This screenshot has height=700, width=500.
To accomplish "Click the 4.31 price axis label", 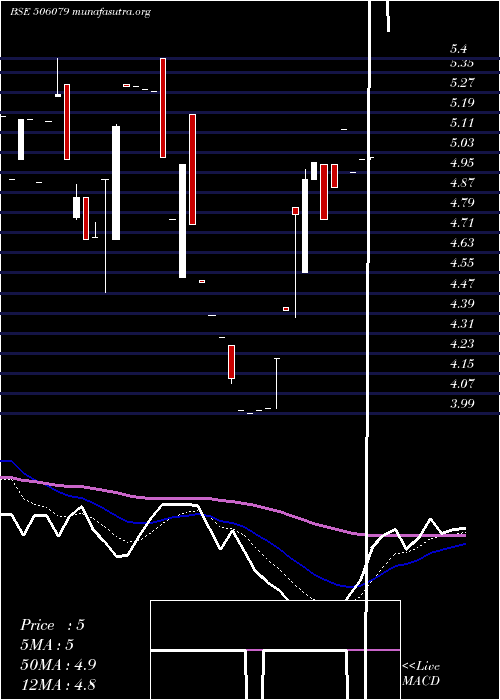I will coord(462,324).
